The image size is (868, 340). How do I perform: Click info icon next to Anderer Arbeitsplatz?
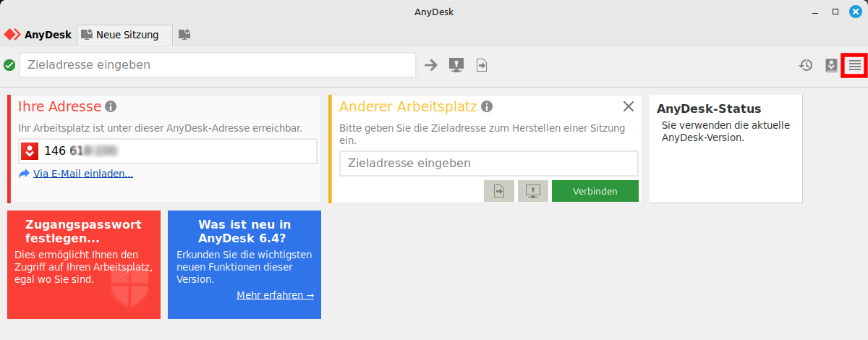[x=487, y=106]
